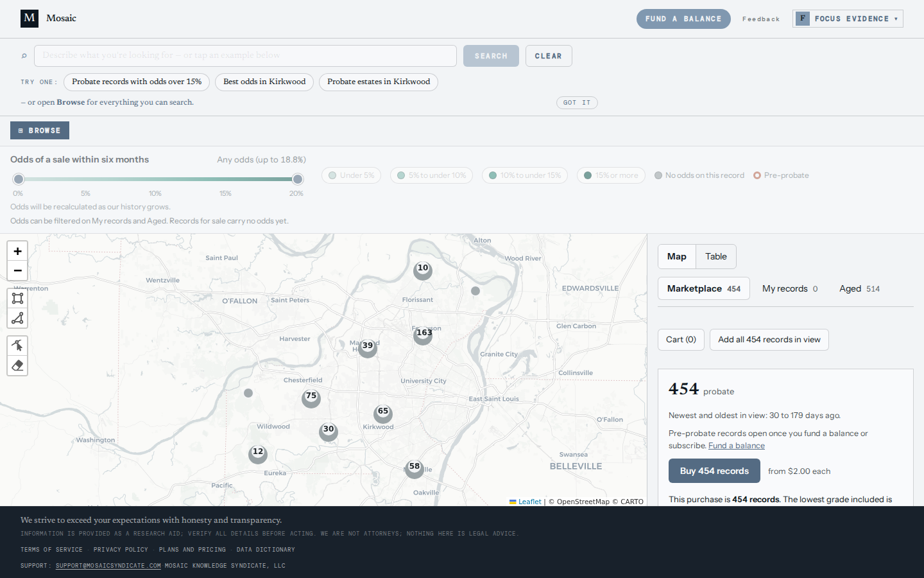Zoom in on the map
This screenshot has width=924, height=578.
pyautogui.click(x=17, y=251)
